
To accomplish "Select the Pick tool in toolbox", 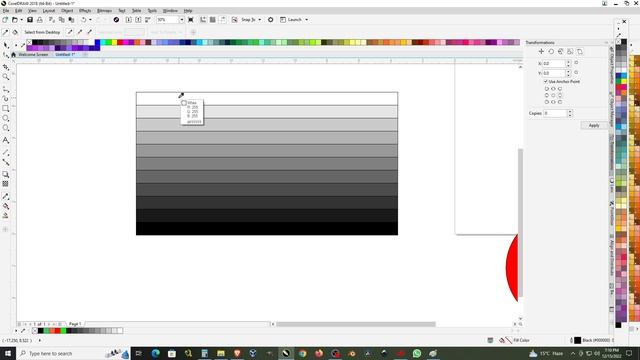I will coord(6,45).
